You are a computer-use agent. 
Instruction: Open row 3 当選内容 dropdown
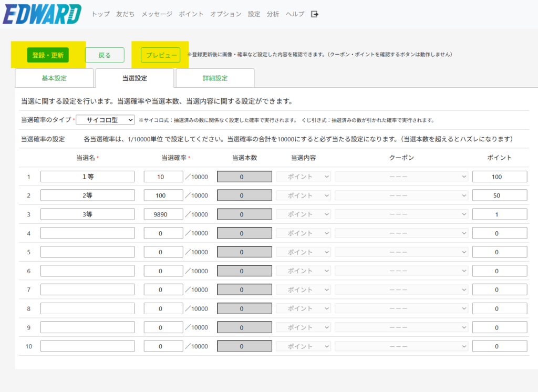point(304,214)
